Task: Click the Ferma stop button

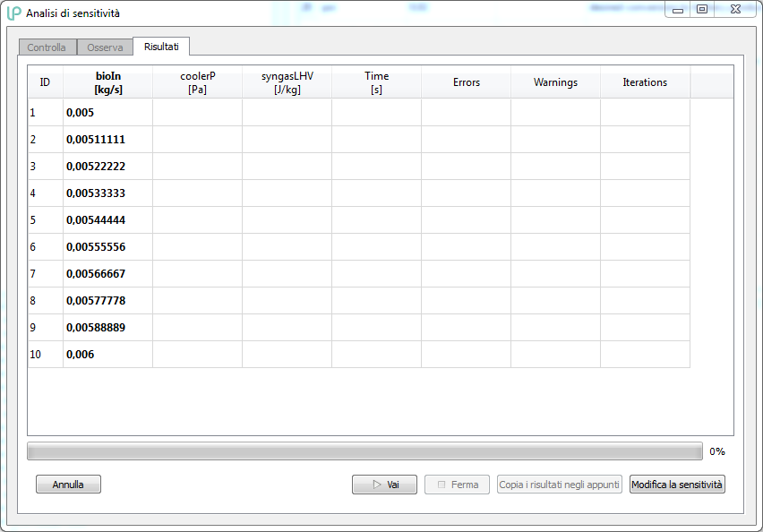Action: [457, 485]
